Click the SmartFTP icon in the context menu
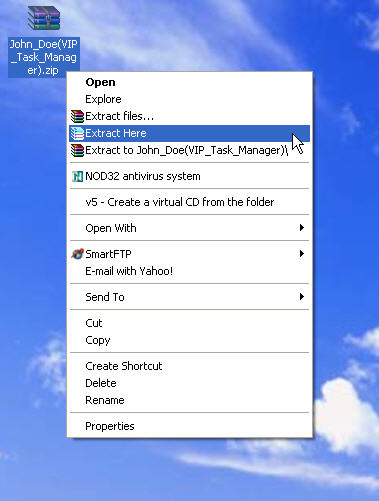Screen dimensions: 379x501 coord(77,254)
